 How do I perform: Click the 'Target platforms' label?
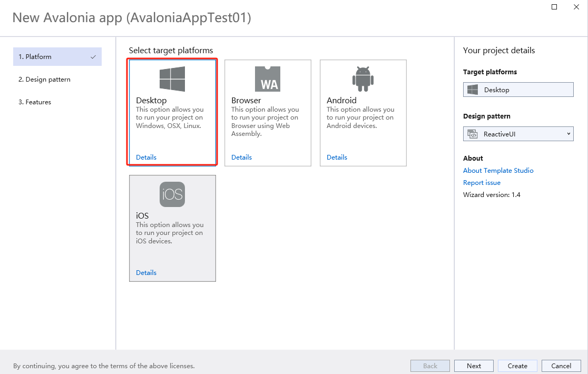click(490, 72)
